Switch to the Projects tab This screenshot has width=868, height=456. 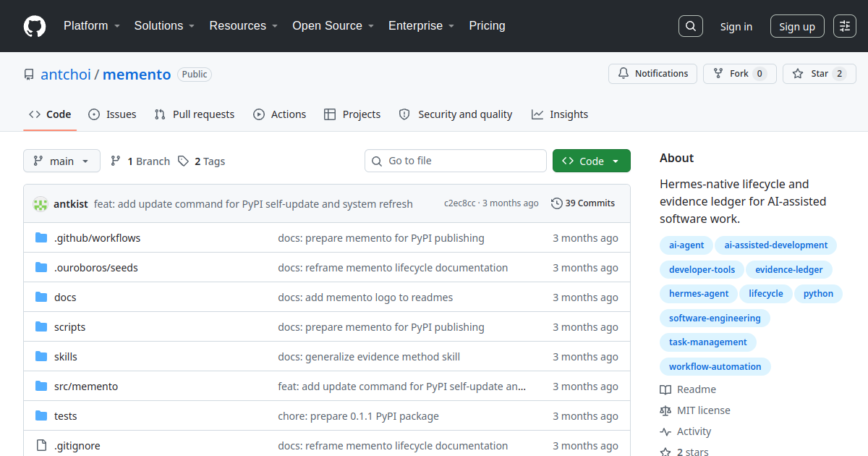click(352, 114)
